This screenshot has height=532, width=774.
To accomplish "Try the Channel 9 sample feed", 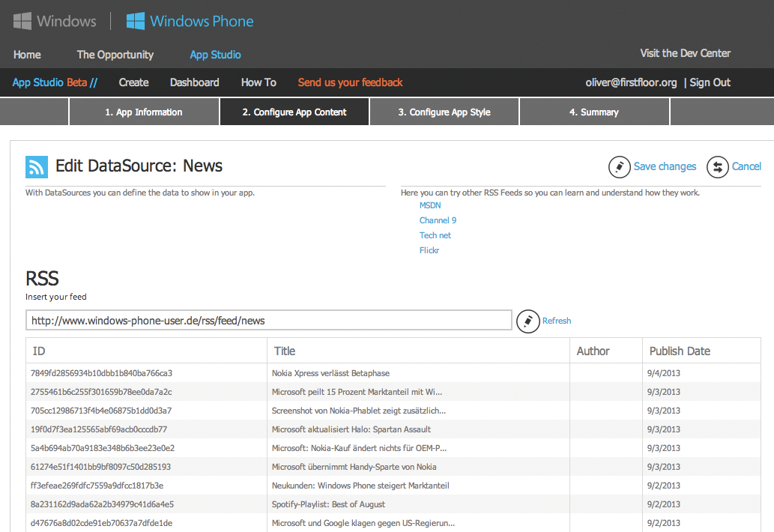I will click(x=438, y=220).
